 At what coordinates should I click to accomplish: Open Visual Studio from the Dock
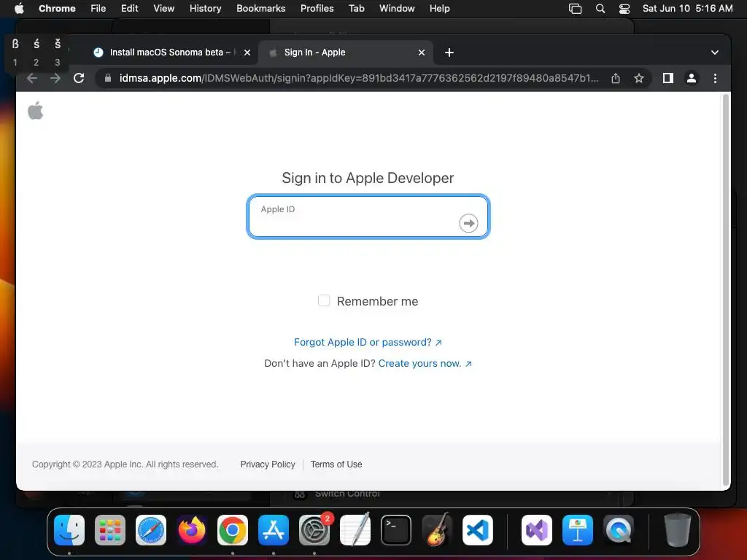click(537, 530)
